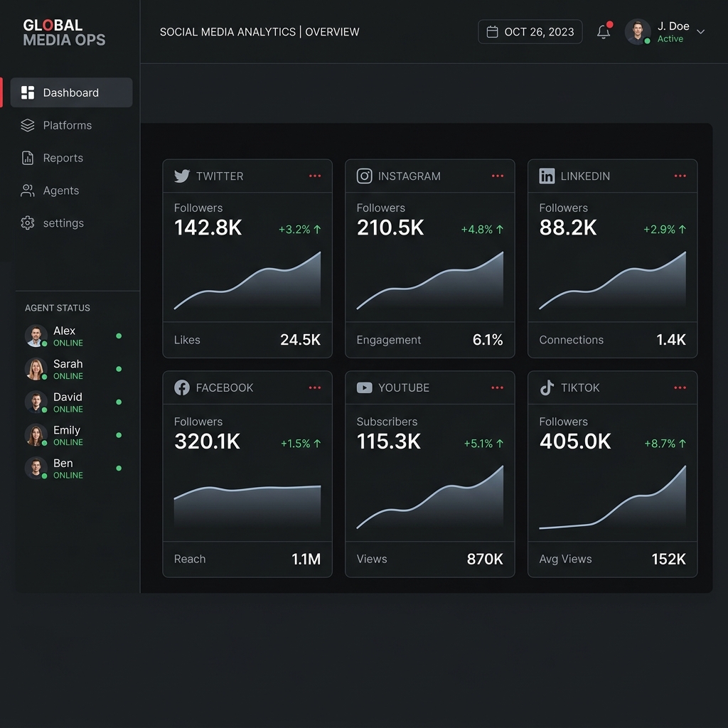Click the settings gear icon in sidebar
728x728 pixels.
28,223
